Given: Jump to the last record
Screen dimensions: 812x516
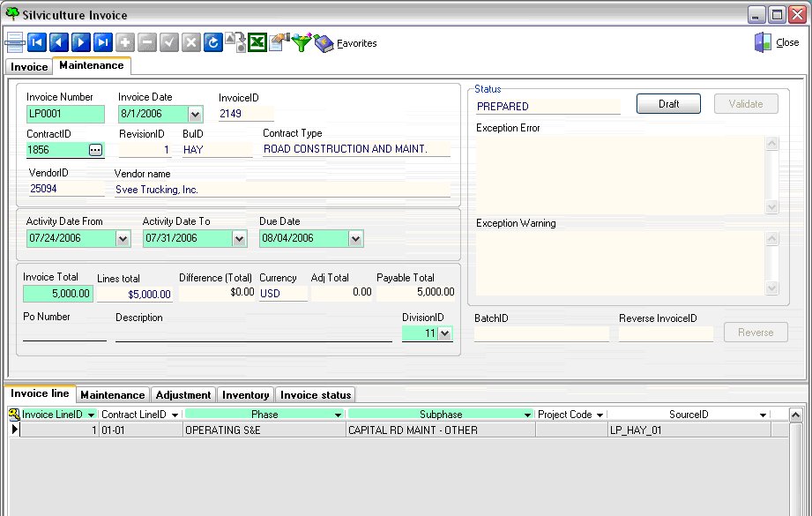Looking at the screenshot, I should (x=103, y=42).
